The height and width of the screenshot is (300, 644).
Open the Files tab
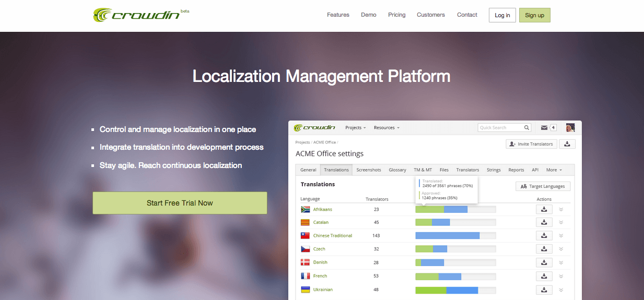click(x=444, y=170)
